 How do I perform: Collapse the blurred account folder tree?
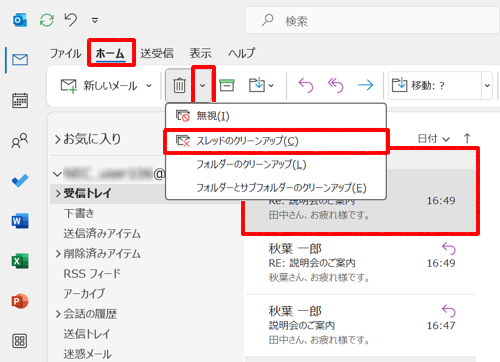click(57, 174)
